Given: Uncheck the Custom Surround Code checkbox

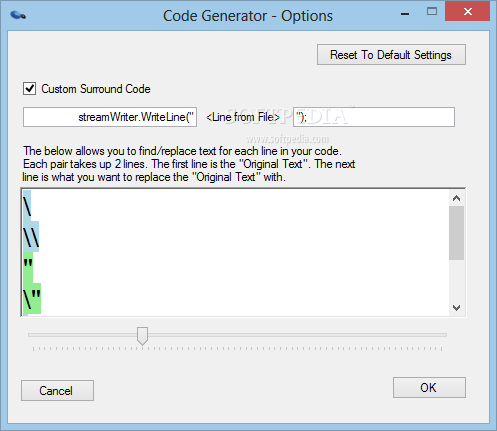Looking at the screenshot, I should [29, 89].
